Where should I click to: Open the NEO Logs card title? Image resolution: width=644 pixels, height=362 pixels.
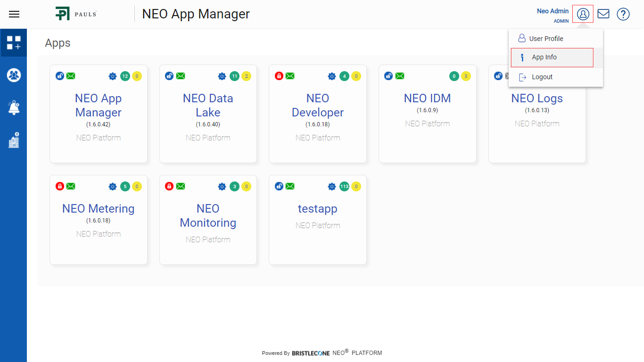click(537, 98)
